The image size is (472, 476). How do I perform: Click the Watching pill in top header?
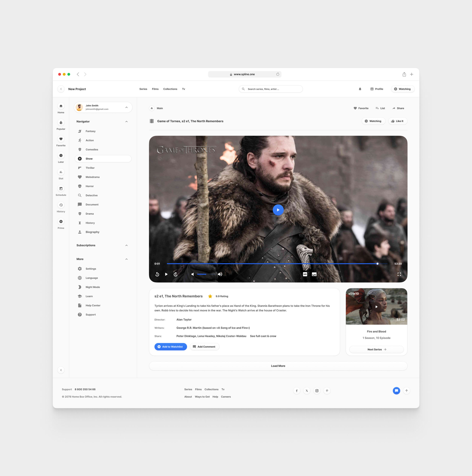tap(402, 89)
